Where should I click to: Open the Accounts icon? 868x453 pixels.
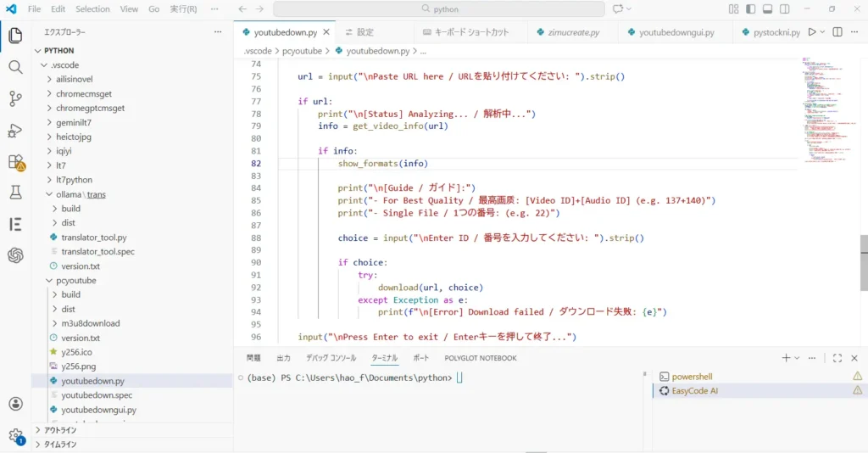pyautogui.click(x=15, y=404)
